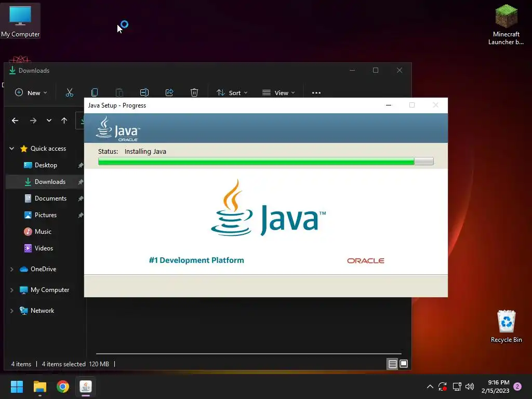This screenshot has height=399, width=532.
Task: Select the My Computer desktop icon
Action: coord(20,21)
